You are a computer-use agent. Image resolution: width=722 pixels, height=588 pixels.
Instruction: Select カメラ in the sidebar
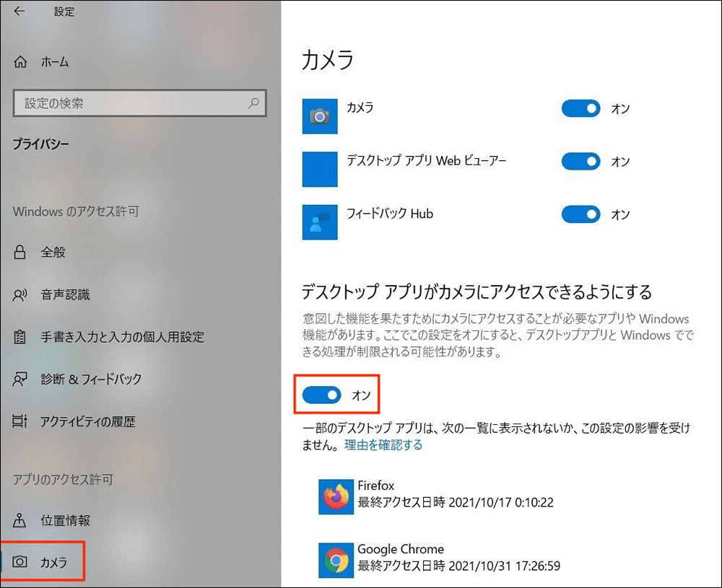click(x=54, y=562)
